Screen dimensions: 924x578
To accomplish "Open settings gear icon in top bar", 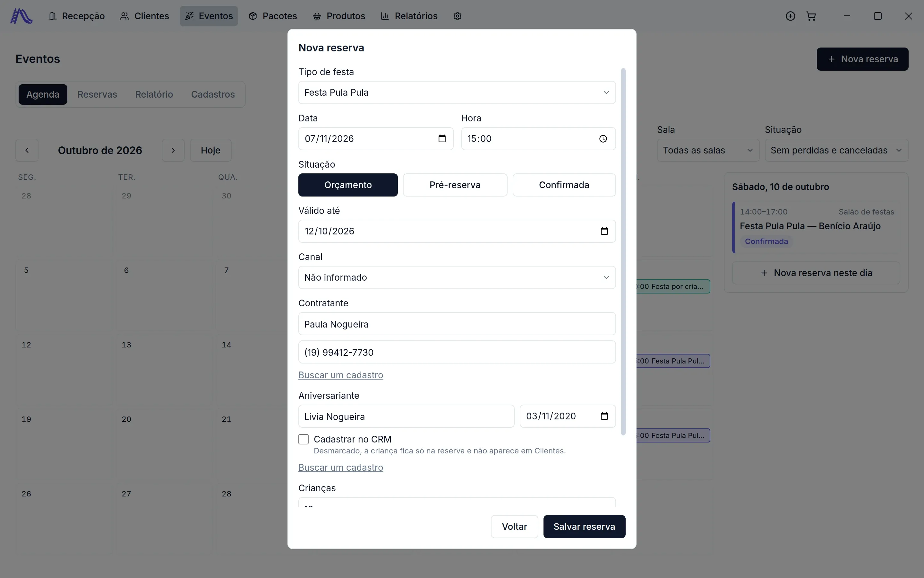I will tap(458, 16).
